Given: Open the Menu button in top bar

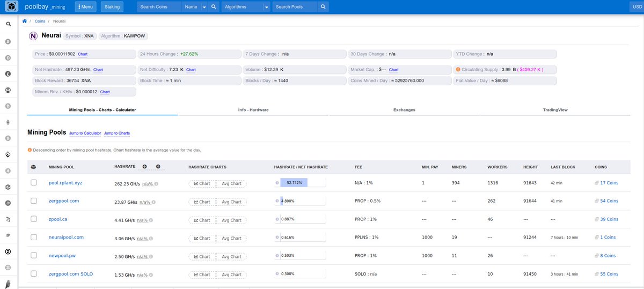Looking at the screenshot, I should click(86, 7).
